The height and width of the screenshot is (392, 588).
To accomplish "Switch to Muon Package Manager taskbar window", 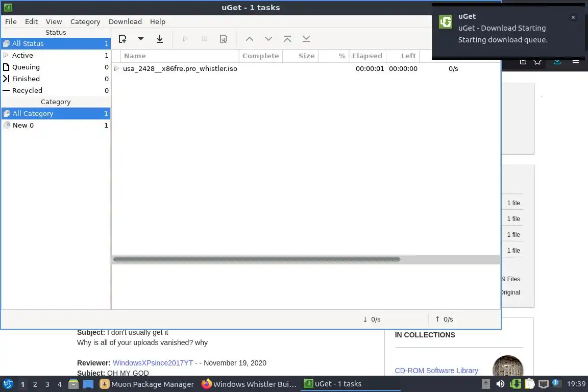I will [x=147, y=384].
